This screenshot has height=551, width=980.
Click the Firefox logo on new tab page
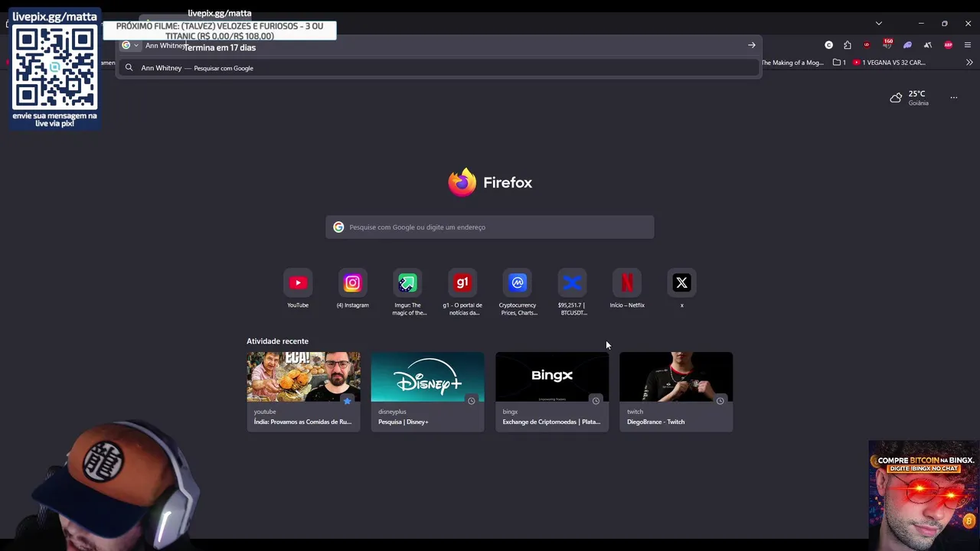pyautogui.click(x=462, y=183)
